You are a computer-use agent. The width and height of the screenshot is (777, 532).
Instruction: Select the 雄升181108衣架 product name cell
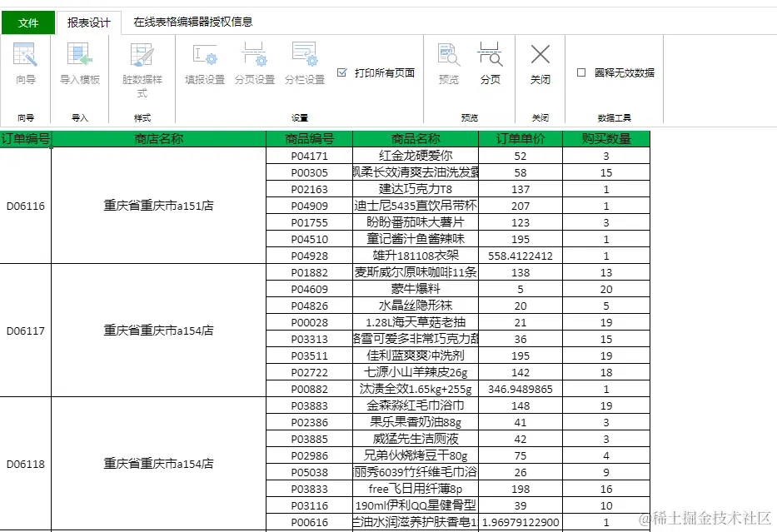[416, 256]
